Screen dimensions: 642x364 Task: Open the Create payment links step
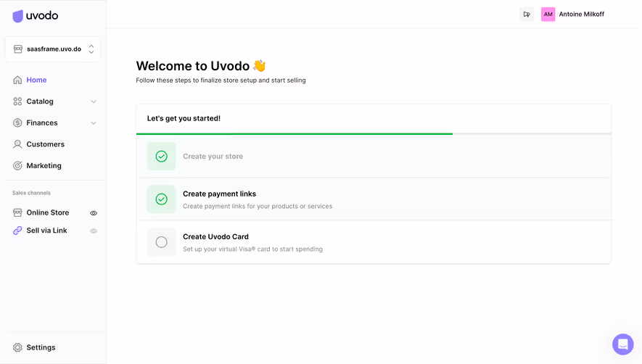(374, 199)
